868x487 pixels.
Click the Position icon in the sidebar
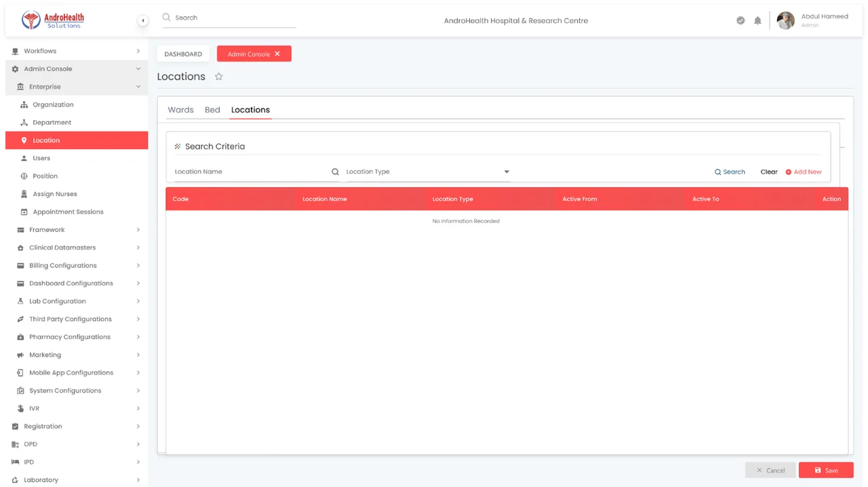click(x=24, y=176)
